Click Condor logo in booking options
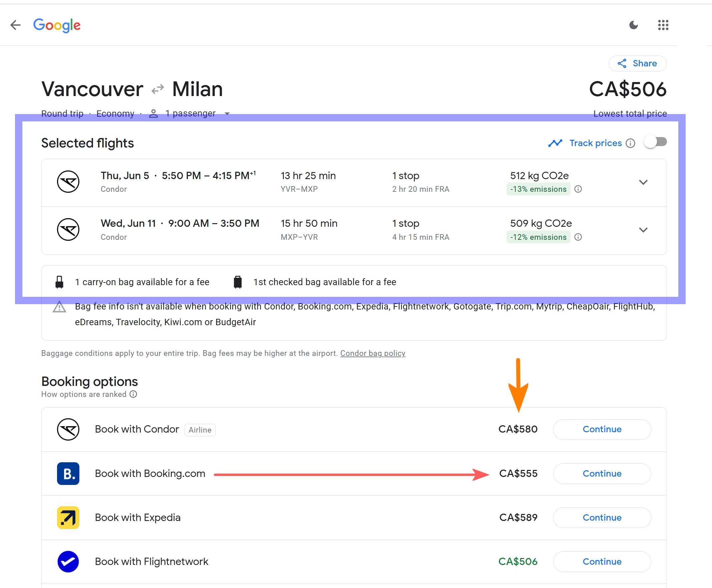This screenshot has width=712, height=588. (68, 429)
